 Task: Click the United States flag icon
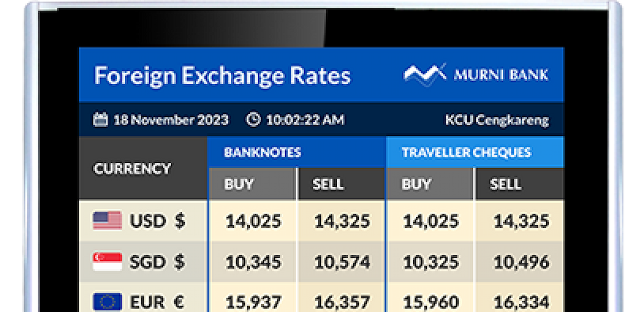pos(107,221)
